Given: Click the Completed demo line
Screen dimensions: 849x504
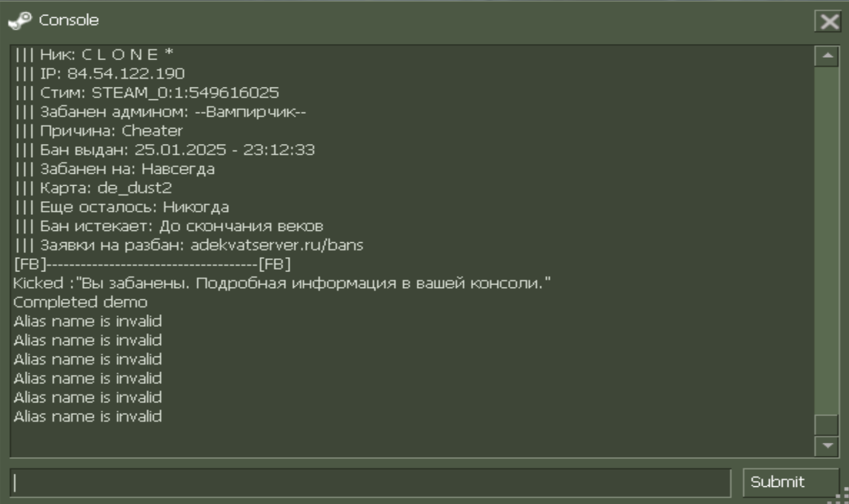Looking at the screenshot, I should tap(81, 302).
